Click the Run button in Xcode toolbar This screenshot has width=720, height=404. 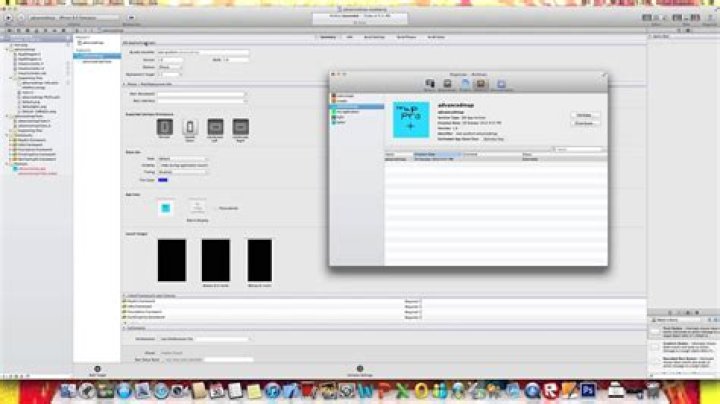[11, 18]
